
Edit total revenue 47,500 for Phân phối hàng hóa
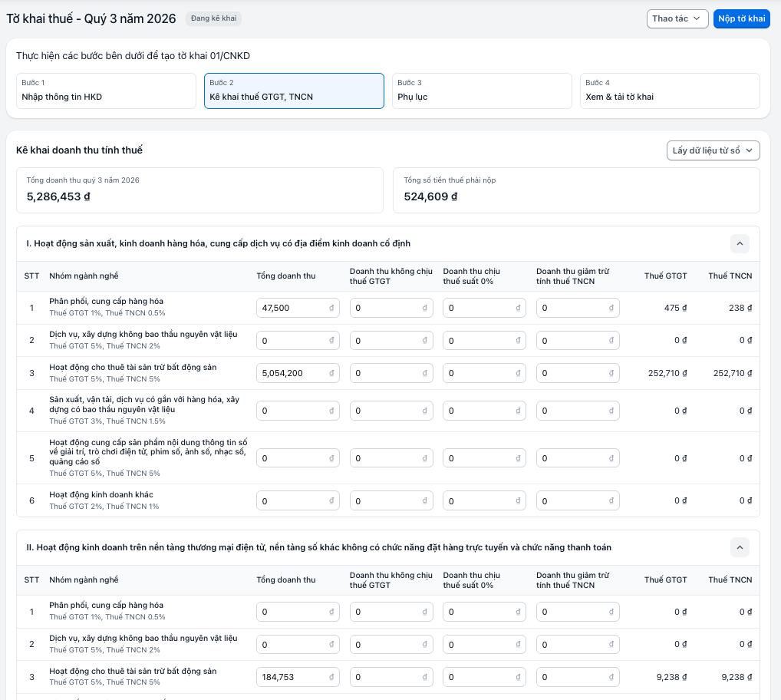tap(298, 308)
